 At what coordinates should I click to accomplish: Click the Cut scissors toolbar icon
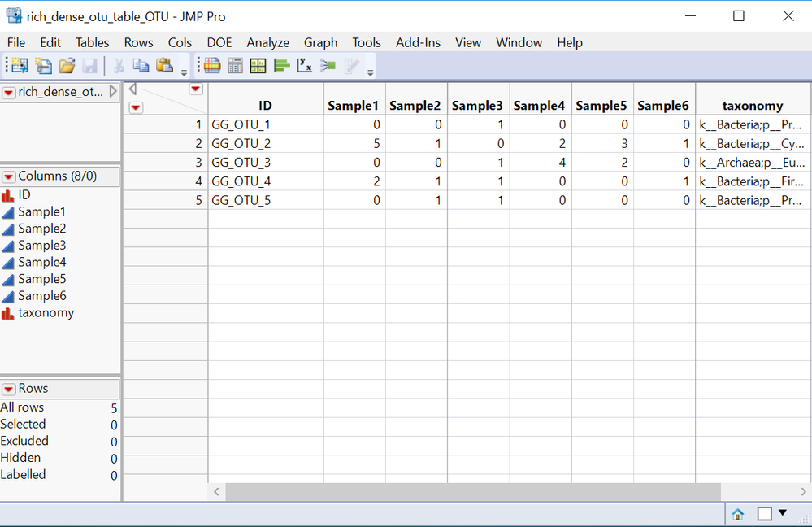(x=119, y=65)
